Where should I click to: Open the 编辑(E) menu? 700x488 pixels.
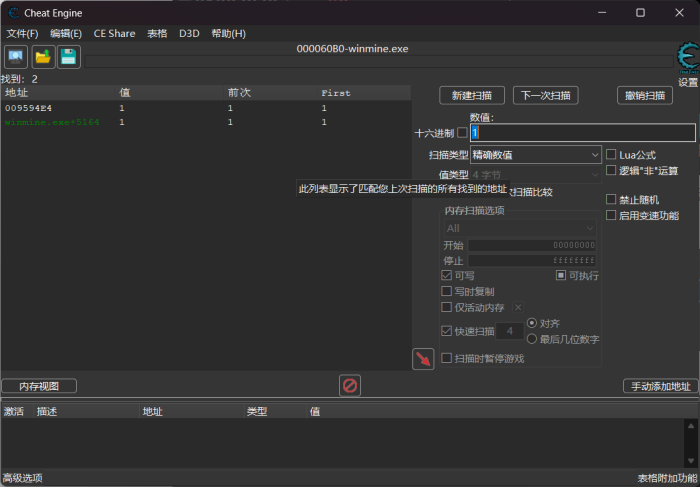pyautogui.click(x=66, y=33)
